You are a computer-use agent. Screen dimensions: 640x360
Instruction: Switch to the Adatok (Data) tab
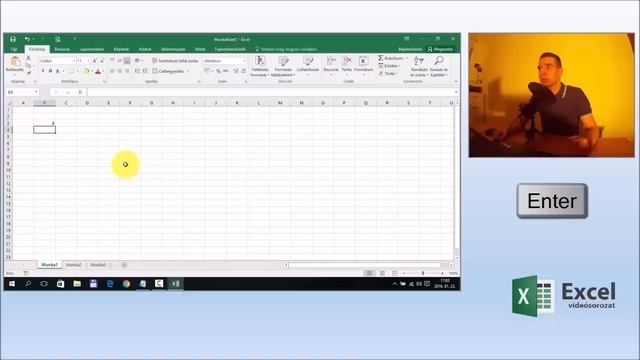(x=145, y=49)
